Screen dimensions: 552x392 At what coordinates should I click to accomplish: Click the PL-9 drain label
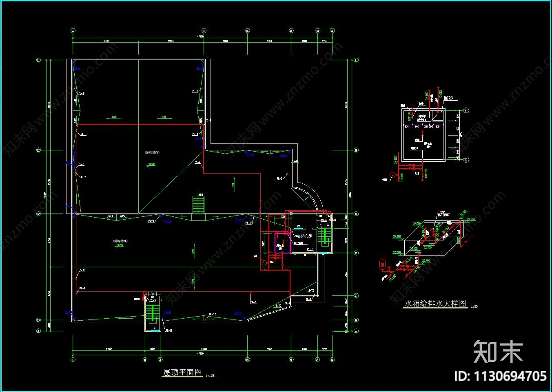coord(151,220)
